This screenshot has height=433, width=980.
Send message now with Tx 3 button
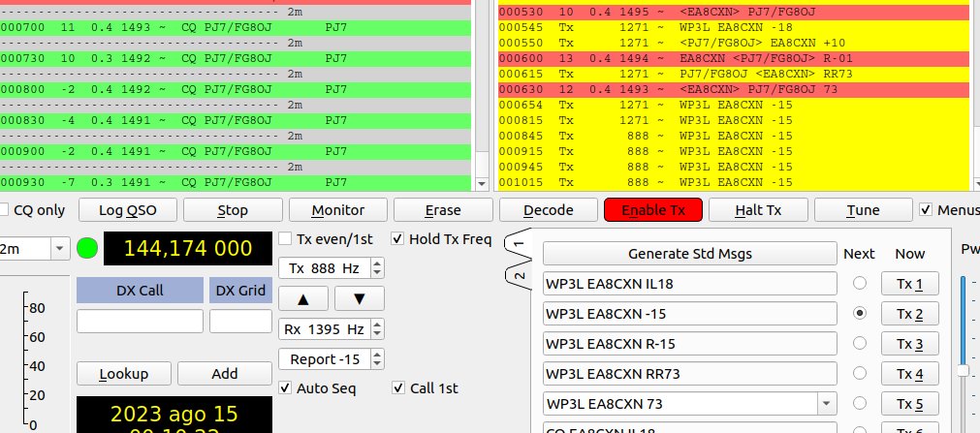(910, 344)
